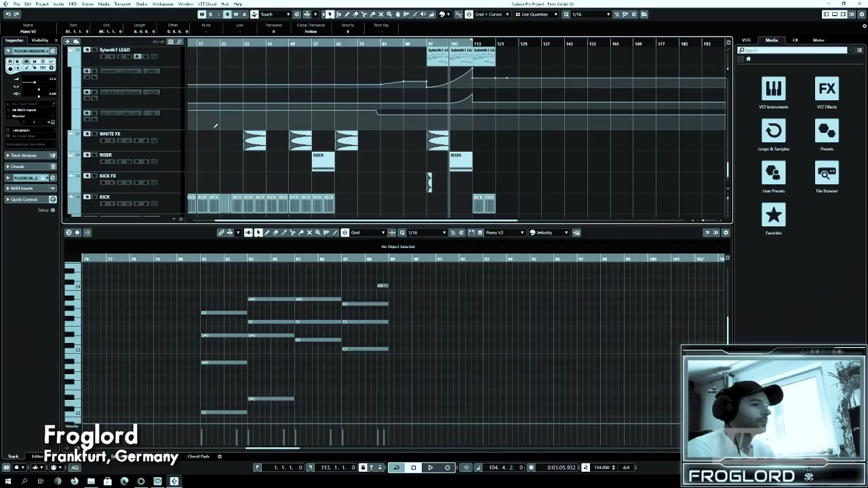Toggle global Read automation R button
868x488 pixels.
tap(227, 14)
